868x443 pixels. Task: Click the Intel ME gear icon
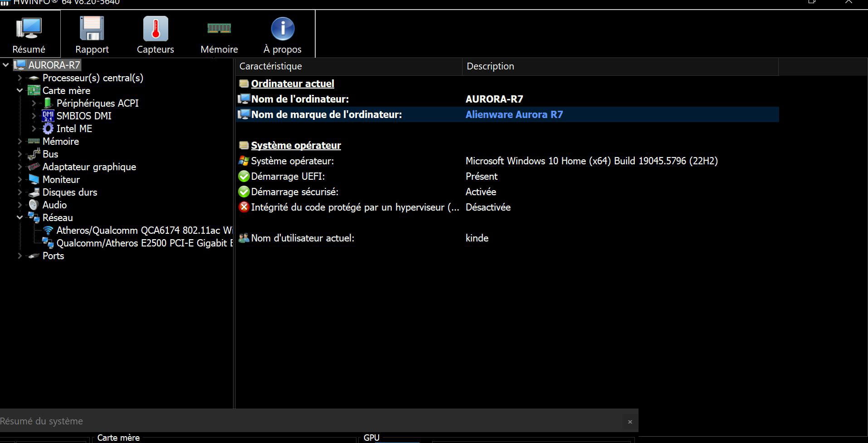click(x=48, y=128)
